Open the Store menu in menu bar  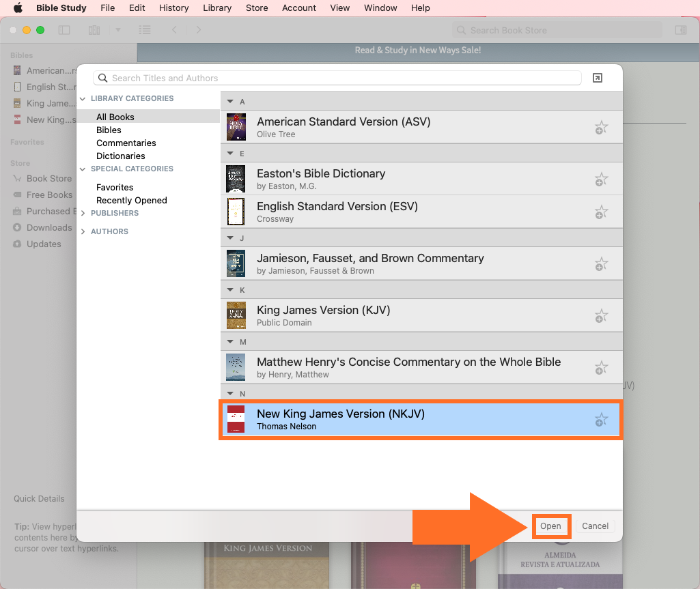coord(257,8)
